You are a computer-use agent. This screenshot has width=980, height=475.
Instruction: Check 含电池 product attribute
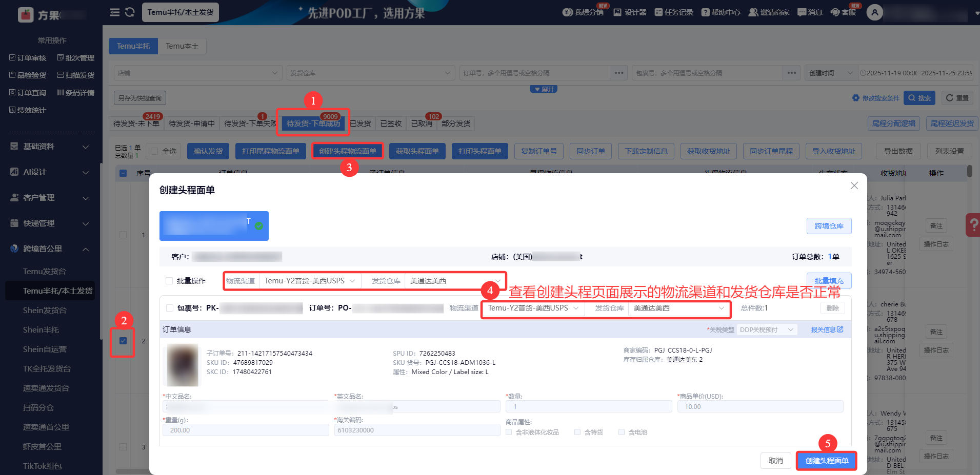click(622, 432)
